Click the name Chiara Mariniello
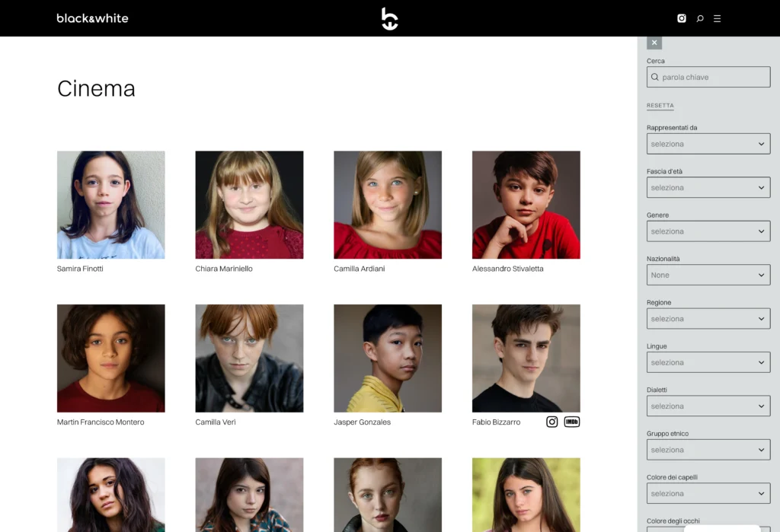 (x=224, y=269)
